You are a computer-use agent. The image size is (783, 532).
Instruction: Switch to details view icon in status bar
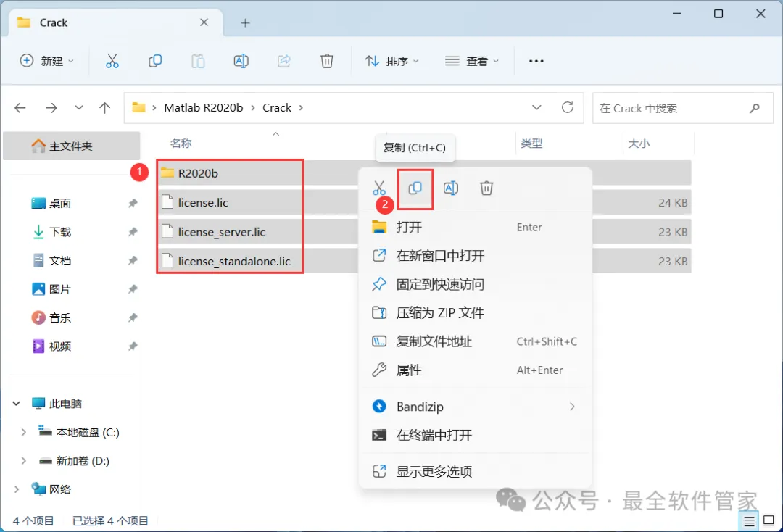pos(749,522)
